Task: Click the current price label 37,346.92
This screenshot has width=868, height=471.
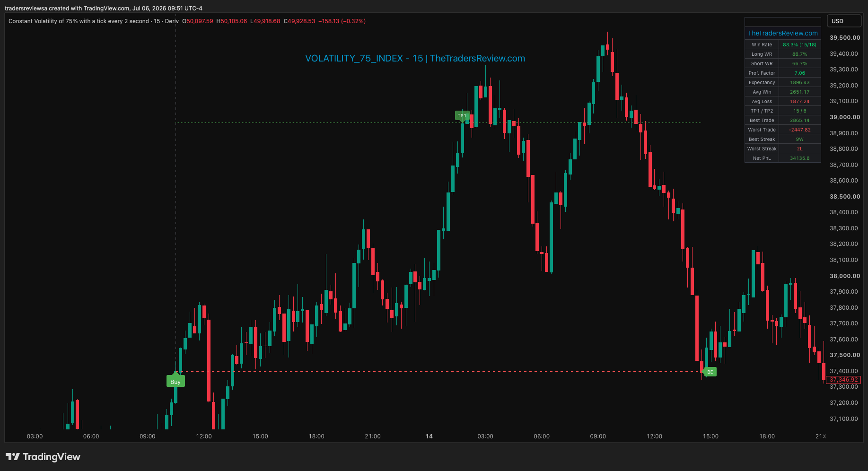Action: 843,379
